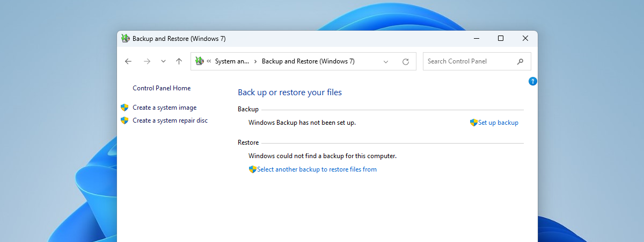Click the shield icon next to 'Set up backup'
This screenshot has height=242, width=644.
pyautogui.click(x=473, y=123)
